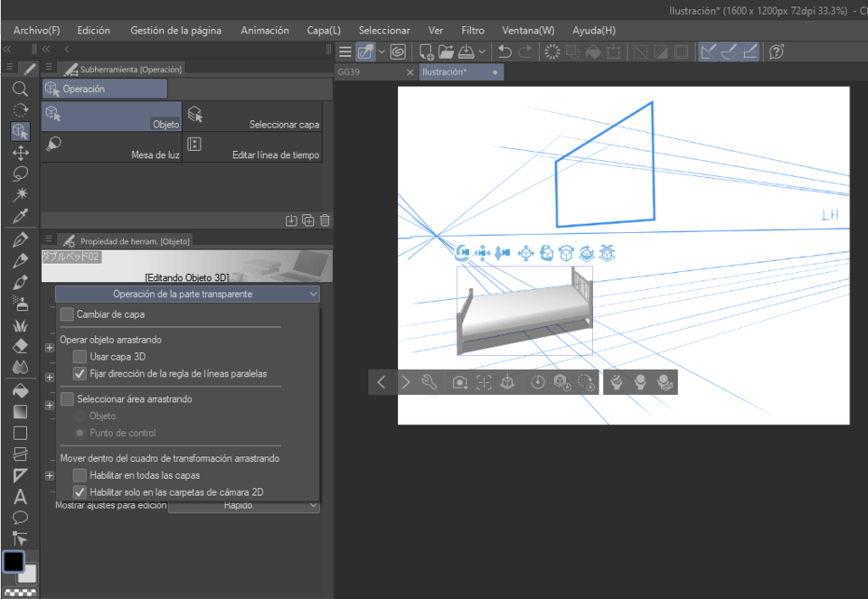Enable Usar capa 3D checkbox
The width and height of the screenshot is (868, 599).
pos(80,357)
